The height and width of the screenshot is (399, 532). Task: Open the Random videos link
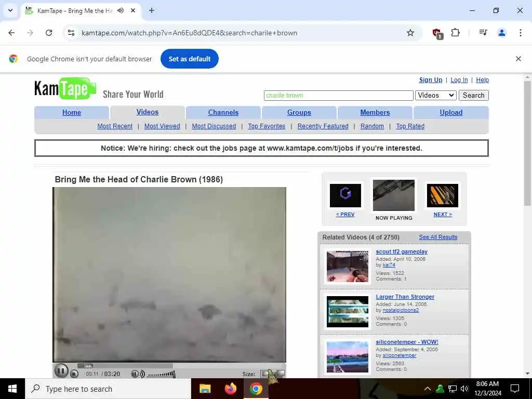(x=372, y=126)
